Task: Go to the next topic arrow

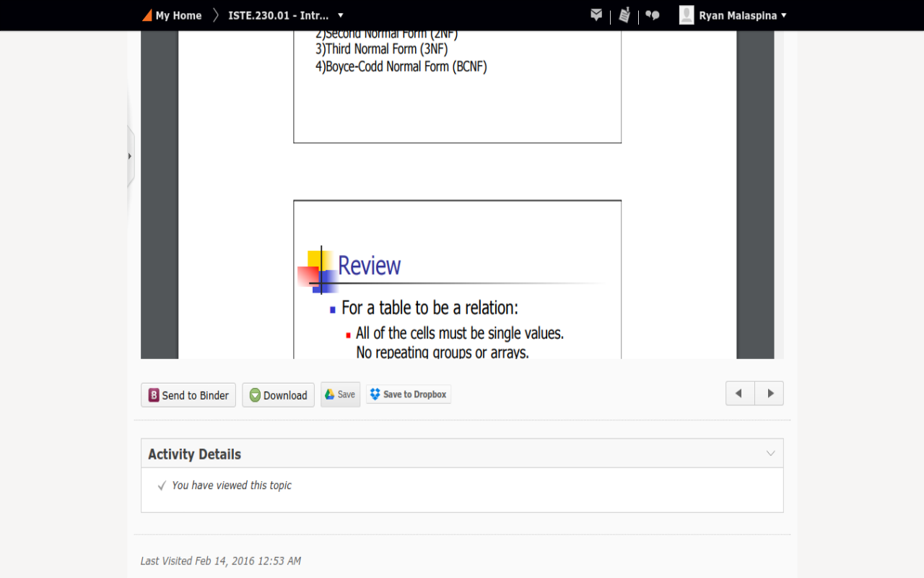Action: coord(770,394)
